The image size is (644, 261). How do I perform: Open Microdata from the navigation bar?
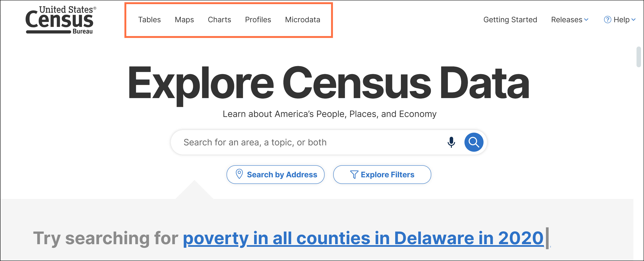(302, 19)
